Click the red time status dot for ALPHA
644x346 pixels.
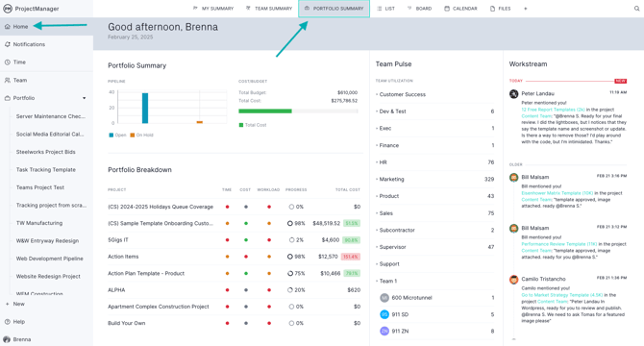227,290
